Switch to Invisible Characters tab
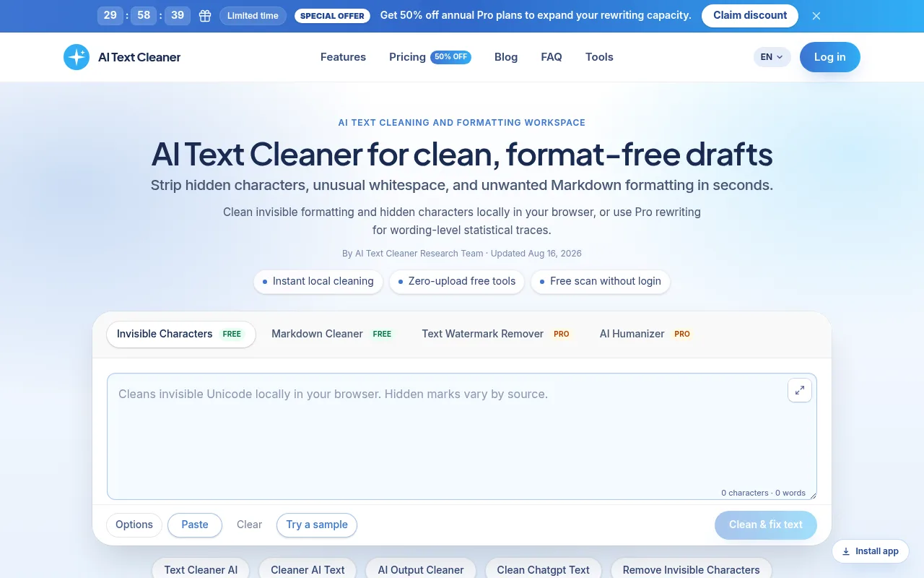The image size is (924, 578). 180,334
